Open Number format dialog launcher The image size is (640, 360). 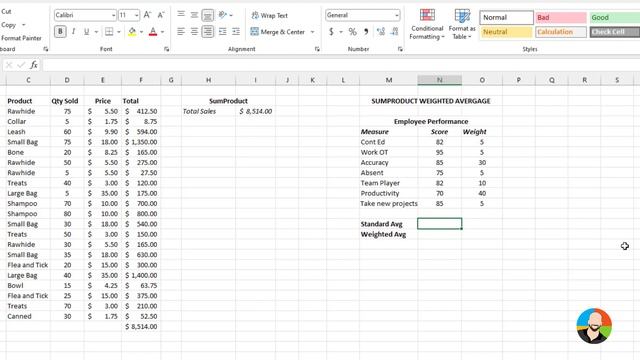pos(400,49)
